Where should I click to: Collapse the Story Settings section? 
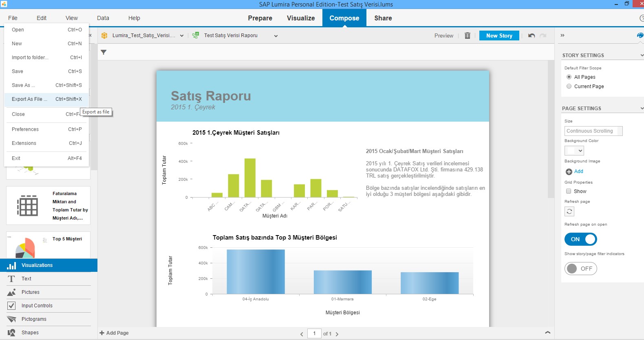coord(642,56)
